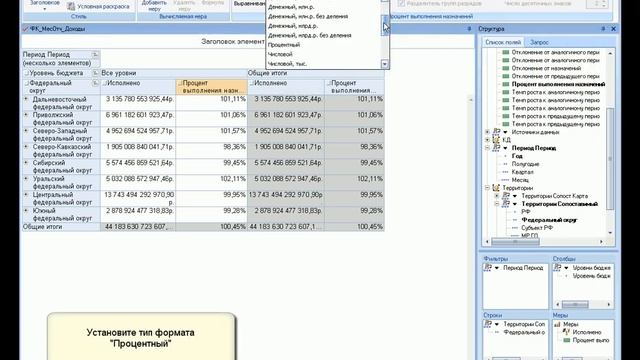Close the Структура panel
This screenshot has width=640, height=360.
tap(613, 29)
